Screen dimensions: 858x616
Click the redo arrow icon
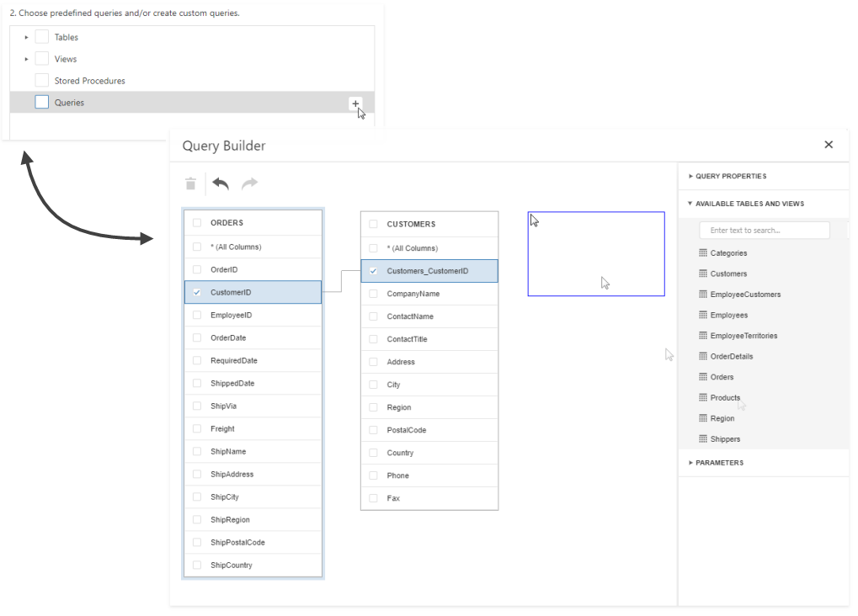249,183
